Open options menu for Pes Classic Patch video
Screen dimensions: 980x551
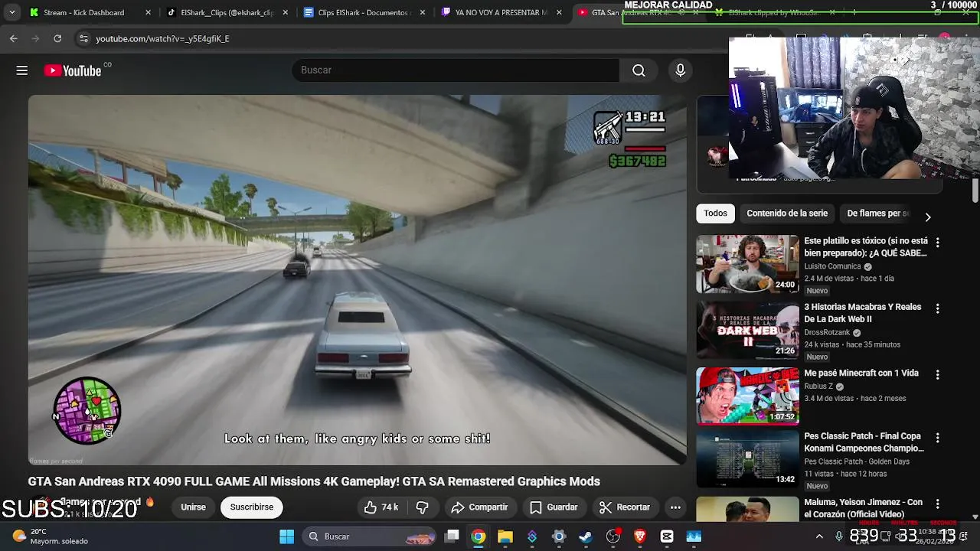pyautogui.click(x=937, y=439)
